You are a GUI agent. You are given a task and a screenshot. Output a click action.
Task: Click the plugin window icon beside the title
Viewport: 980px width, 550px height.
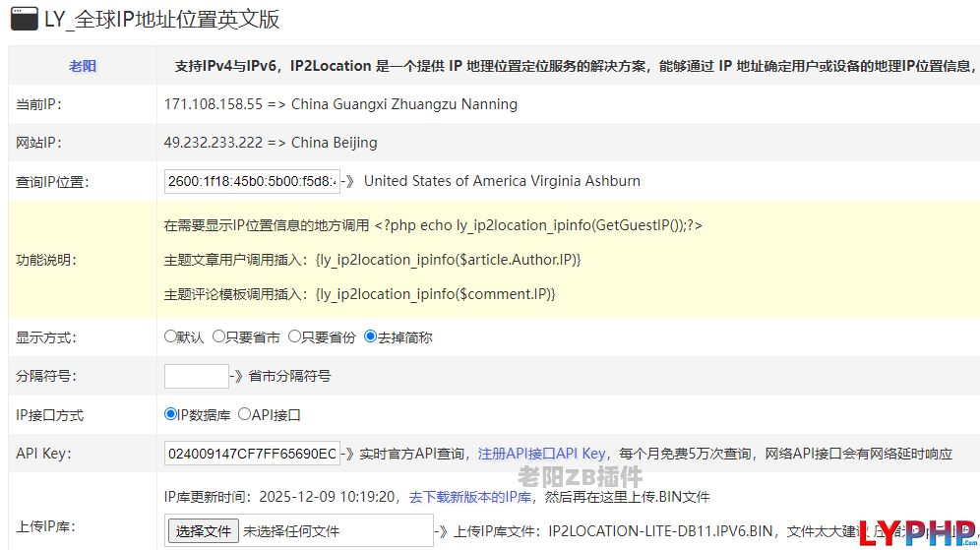(x=25, y=19)
